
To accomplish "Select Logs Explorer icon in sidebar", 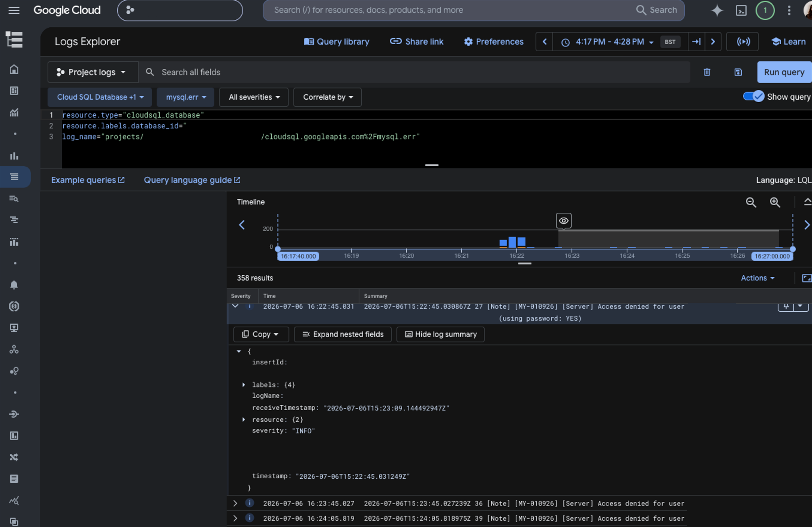I will point(15,177).
